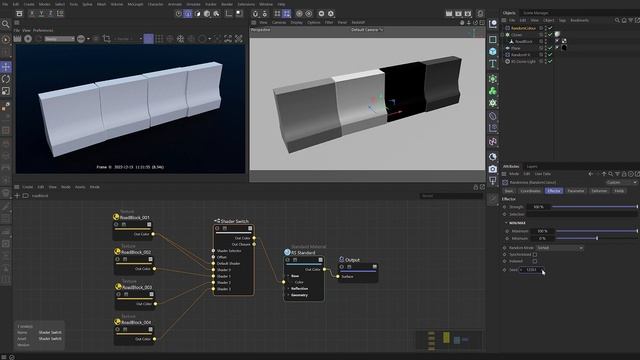
Task: Click the Render View icon in top toolbar
Action: [449, 13]
